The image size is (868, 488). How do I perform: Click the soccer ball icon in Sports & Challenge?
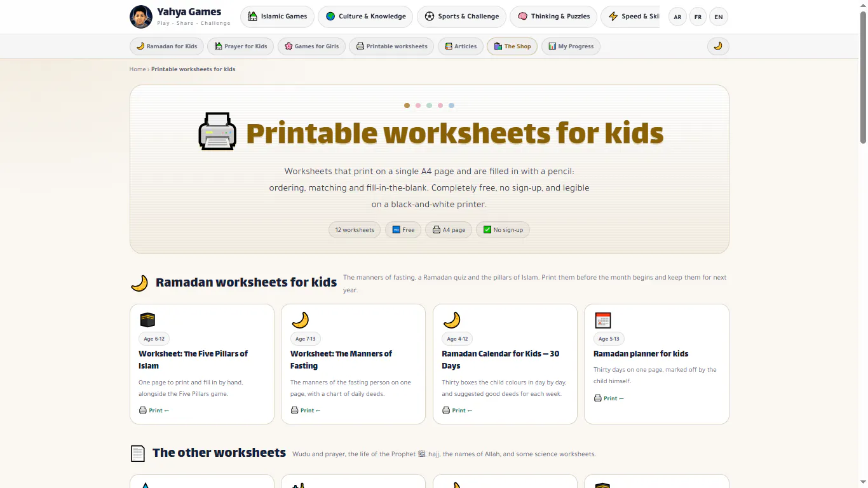coord(430,17)
